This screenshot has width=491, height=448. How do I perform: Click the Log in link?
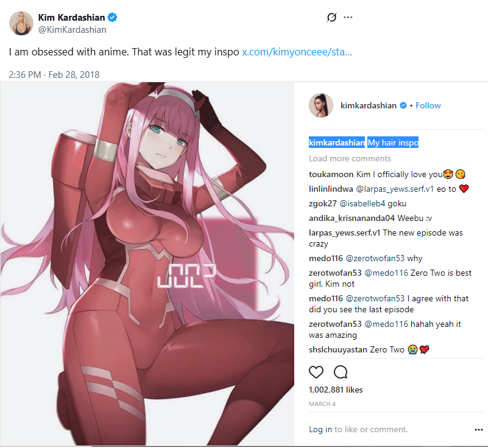(320, 429)
